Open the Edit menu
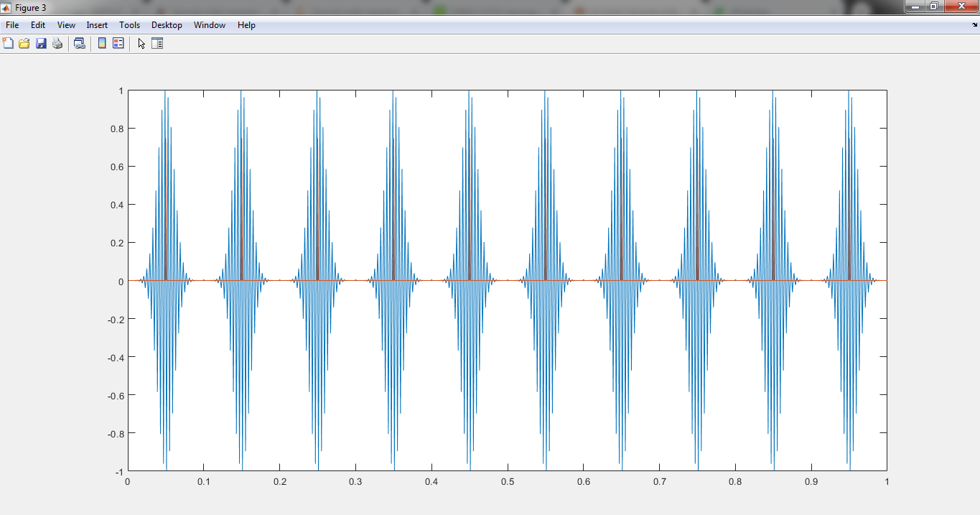This screenshot has height=515, width=980. 38,25
